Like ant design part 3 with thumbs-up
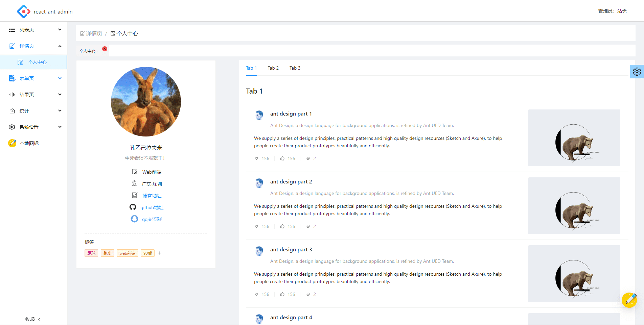The image size is (644, 325). coord(282,294)
